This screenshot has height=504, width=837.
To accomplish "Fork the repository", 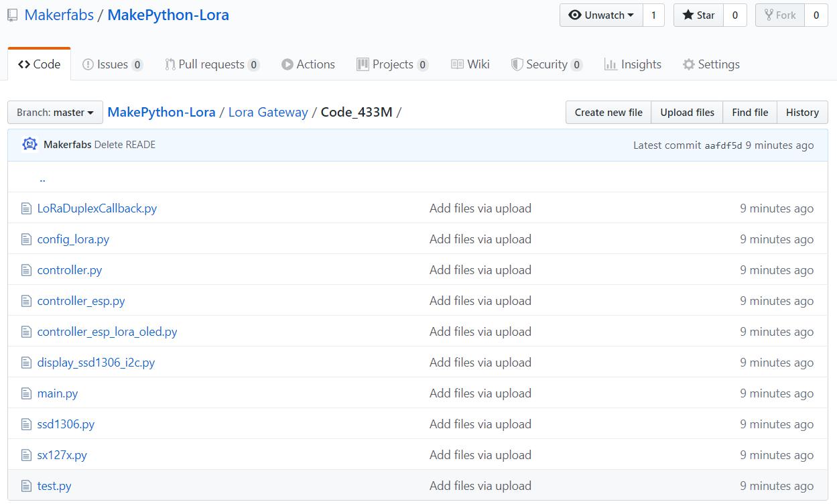I will coord(780,15).
